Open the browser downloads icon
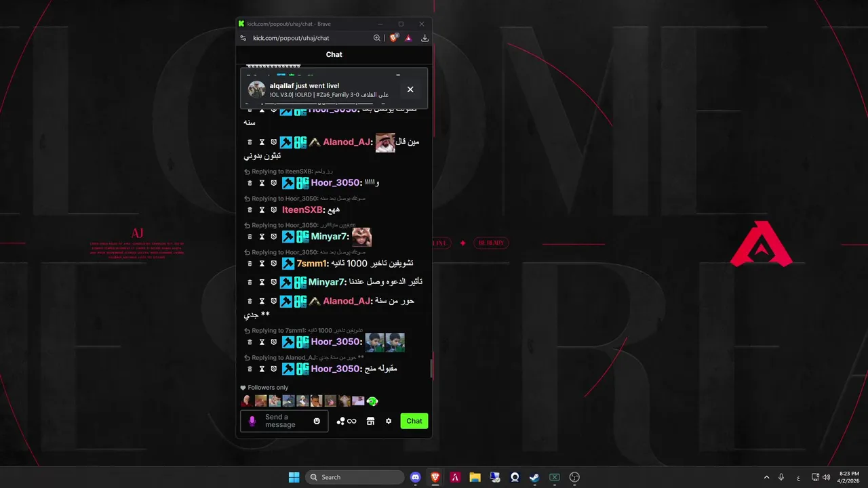The height and width of the screenshot is (488, 868). click(425, 38)
